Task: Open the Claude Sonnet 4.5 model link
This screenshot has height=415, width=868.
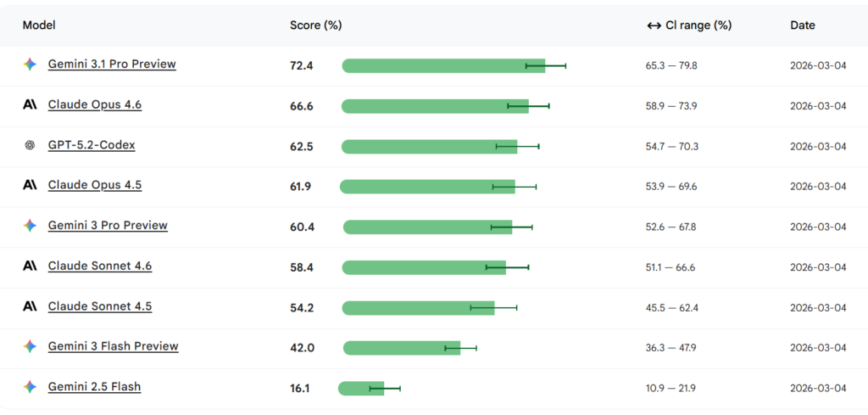Action: click(100, 306)
